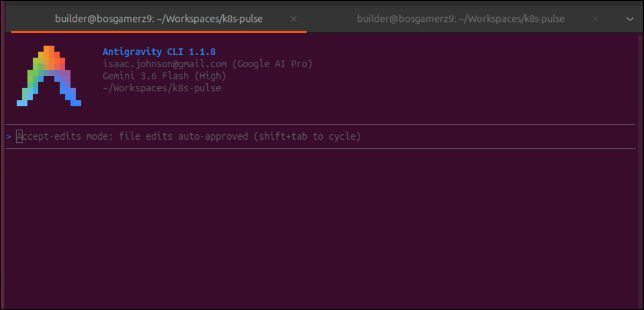Close the first terminal tab
Image resolution: width=644 pixels, height=310 pixels.
pyautogui.click(x=294, y=19)
